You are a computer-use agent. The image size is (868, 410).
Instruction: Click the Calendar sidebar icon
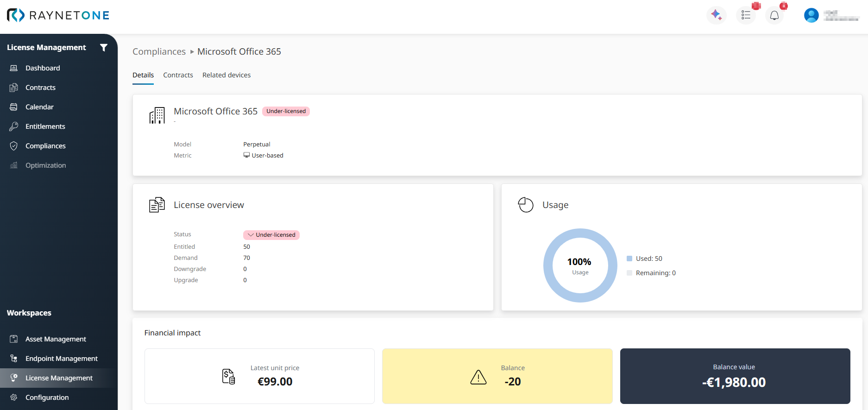tap(14, 107)
